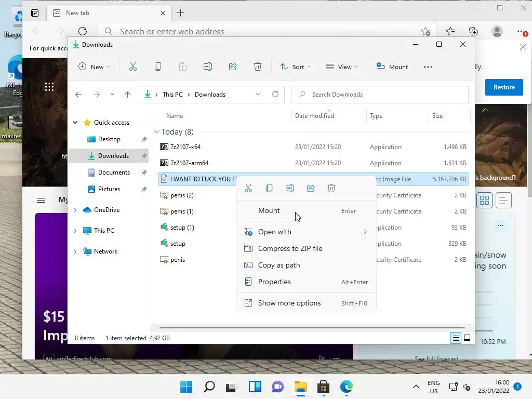
Task: Click Mount button in Explorer toolbar
Action: coord(392,67)
